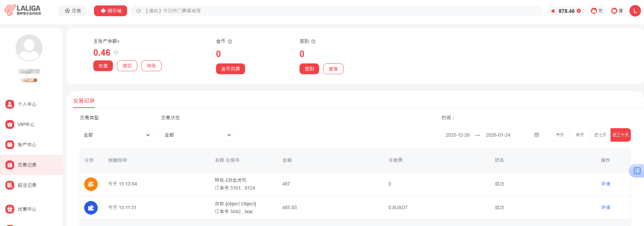Open the 交易类型 dropdown
This screenshot has width=644, height=226.
(x=117, y=135)
